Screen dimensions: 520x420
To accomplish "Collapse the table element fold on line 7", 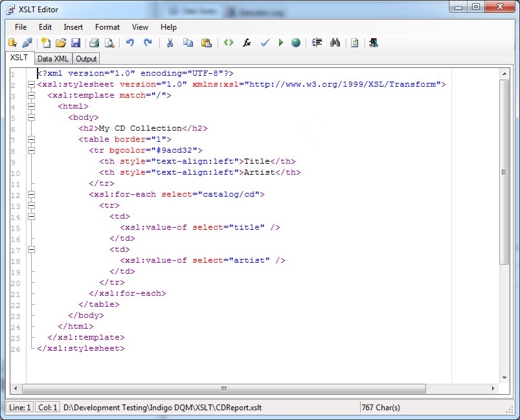I will click(31, 139).
